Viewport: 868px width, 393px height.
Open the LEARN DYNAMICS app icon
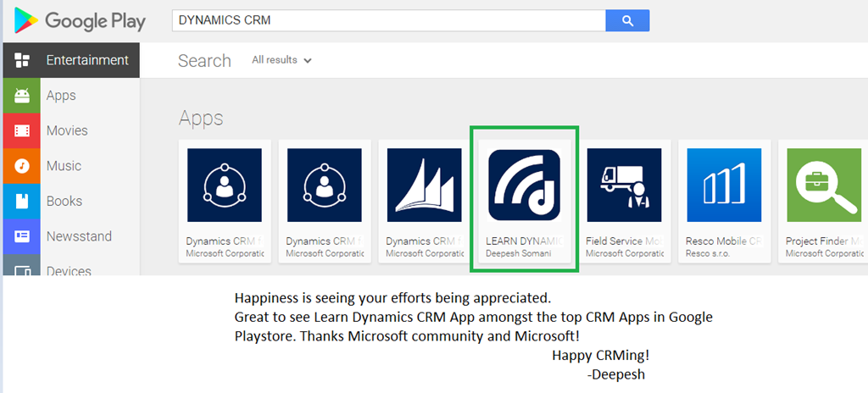pyautogui.click(x=525, y=185)
